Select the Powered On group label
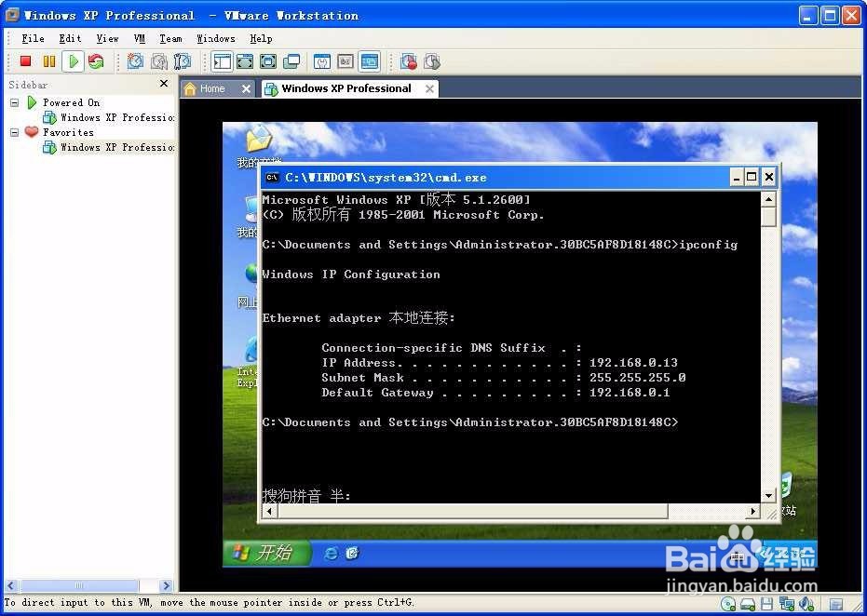 [x=71, y=102]
